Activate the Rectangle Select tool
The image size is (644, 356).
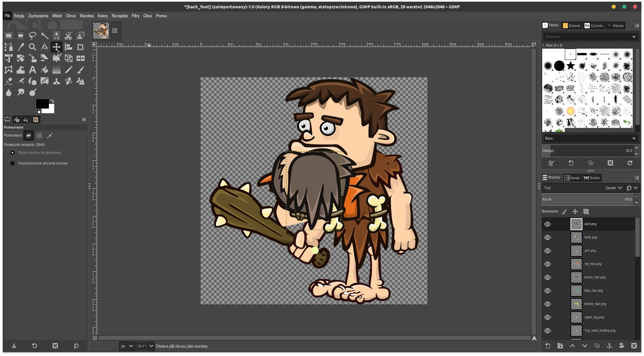click(x=9, y=36)
